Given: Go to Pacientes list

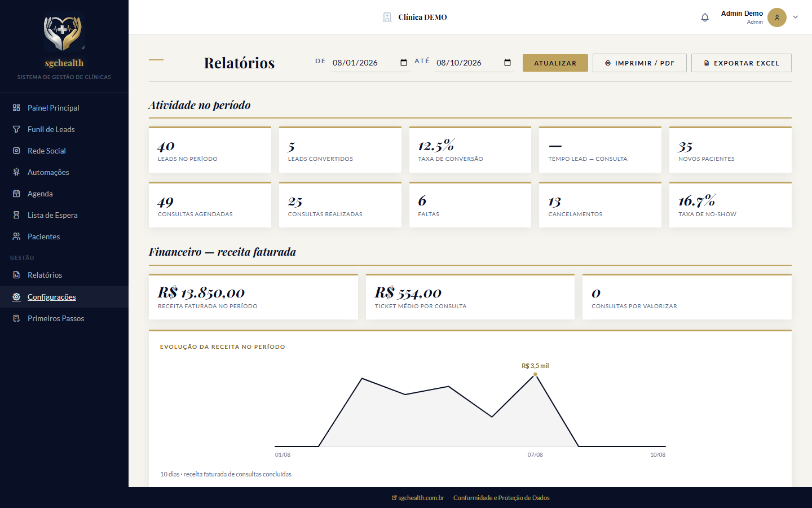Looking at the screenshot, I should tap(64, 237).
